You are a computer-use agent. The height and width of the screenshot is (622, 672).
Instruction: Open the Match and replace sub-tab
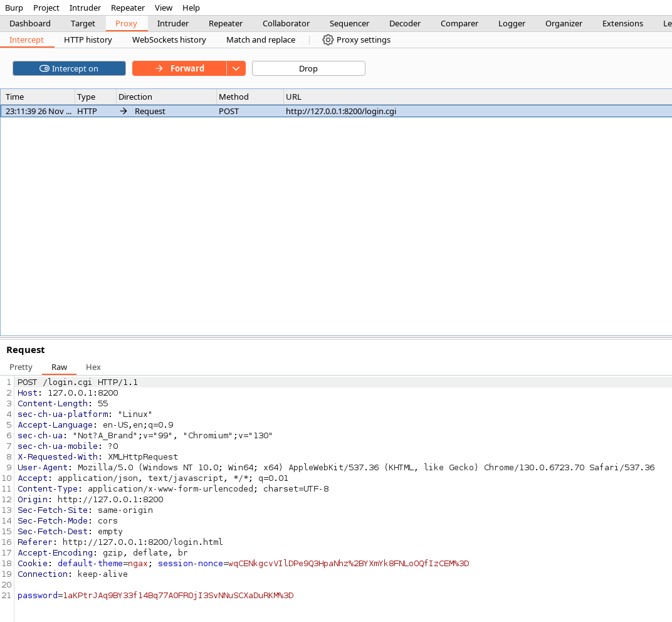[x=261, y=40]
